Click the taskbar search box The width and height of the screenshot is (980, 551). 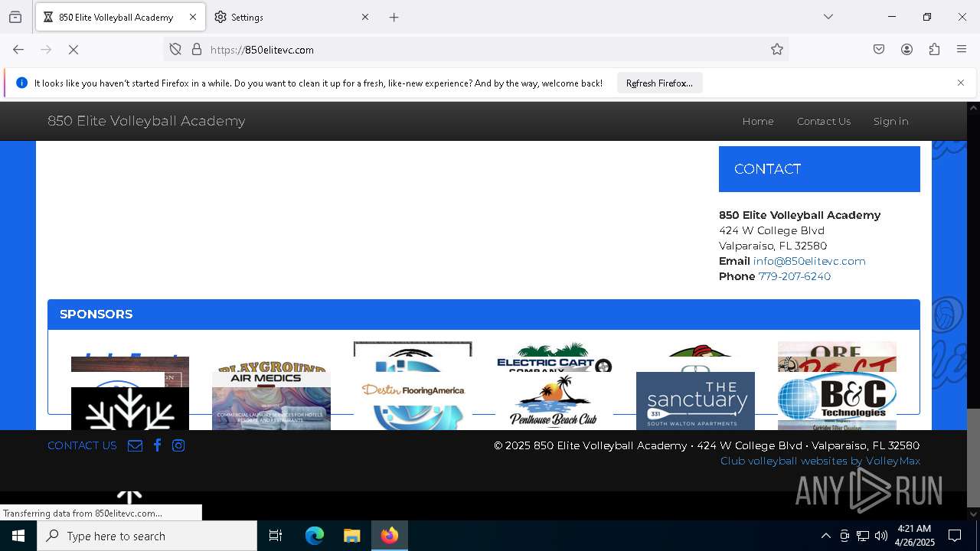[x=147, y=536]
